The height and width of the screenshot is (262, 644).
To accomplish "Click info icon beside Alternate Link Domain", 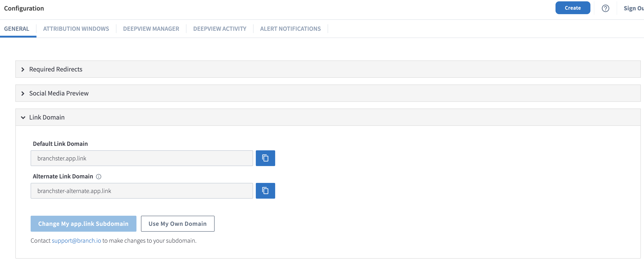I will pos(99,177).
